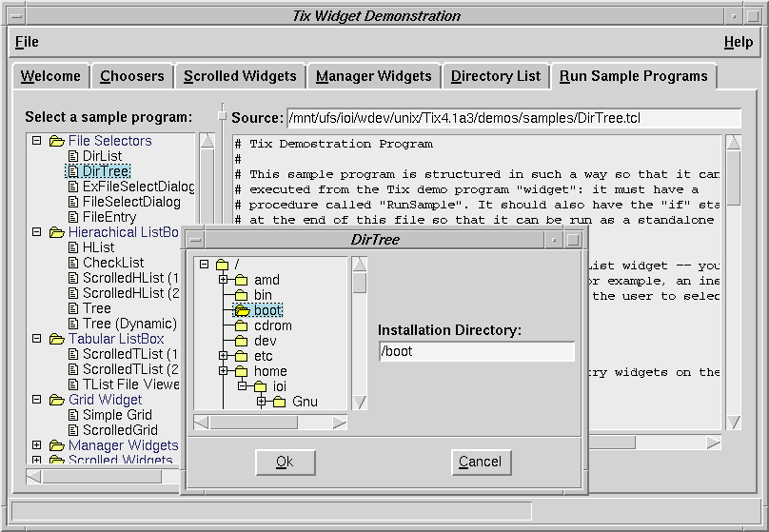The height and width of the screenshot is (532, 769).
Task: Click the Source path field
Action: coord(514,118)
